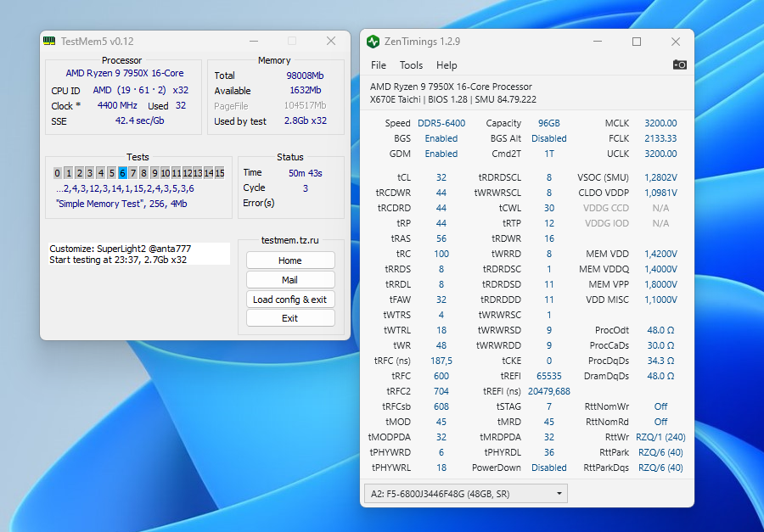The width and height of the screenshot is (764, 532).
Task: Click test number 15 box in Tests
Action: [x=219, y=173]
